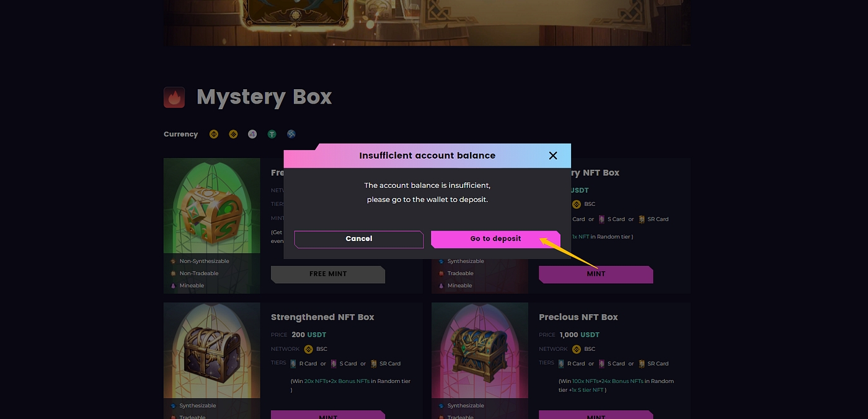Screen dimensions: 868x419
Task: Choose the blue pinwheel currency icon
Action: (291, 134)
